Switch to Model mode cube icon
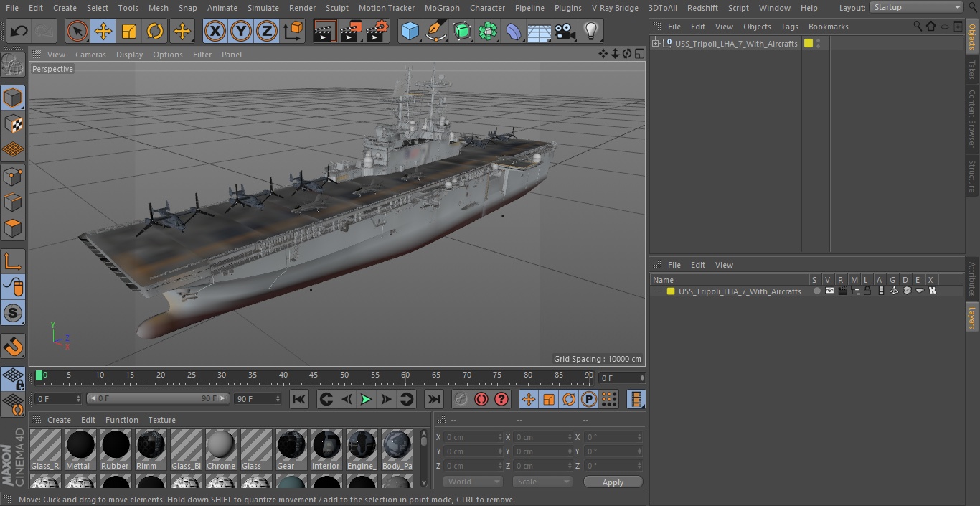The image size is (980, 506). (13, 98)
